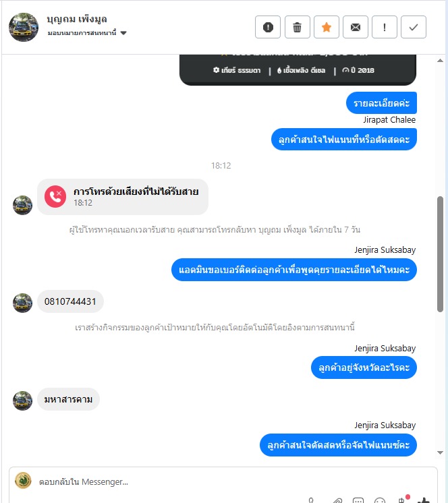
Task: Open the saved replies speech bubble icon
Action: [358, 500]
